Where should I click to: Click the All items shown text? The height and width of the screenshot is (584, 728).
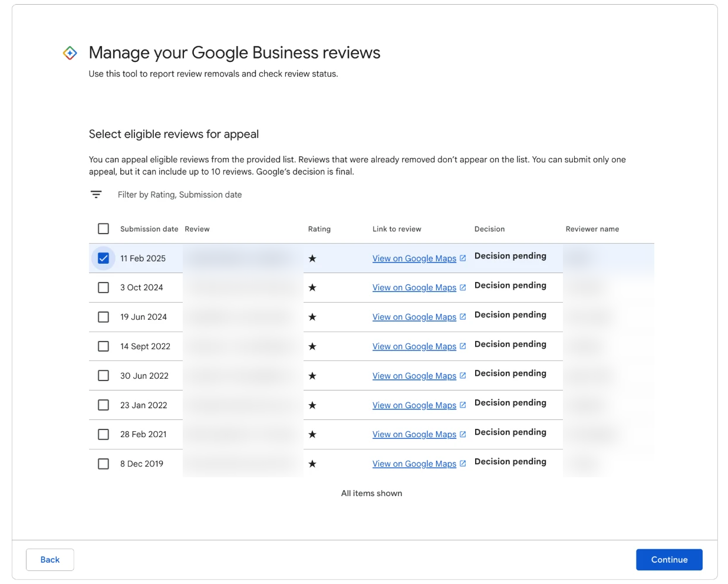(371, 493)
